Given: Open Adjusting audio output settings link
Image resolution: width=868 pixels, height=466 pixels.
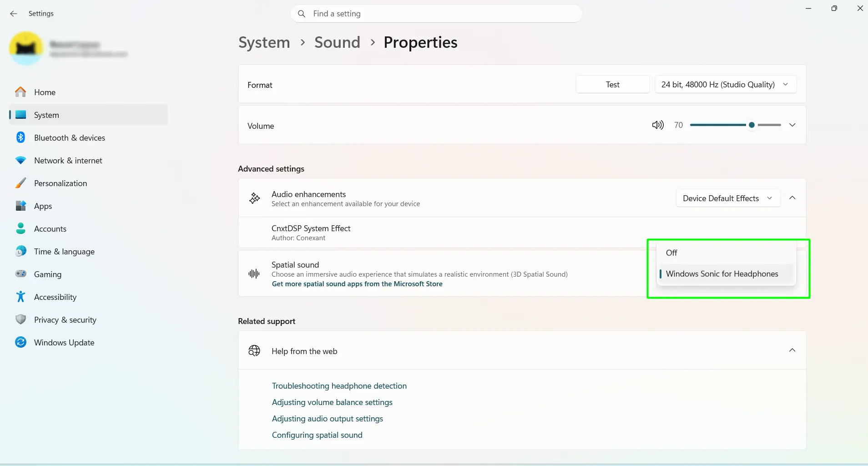Looking at the screenshot, I should (x=328, y=419).
